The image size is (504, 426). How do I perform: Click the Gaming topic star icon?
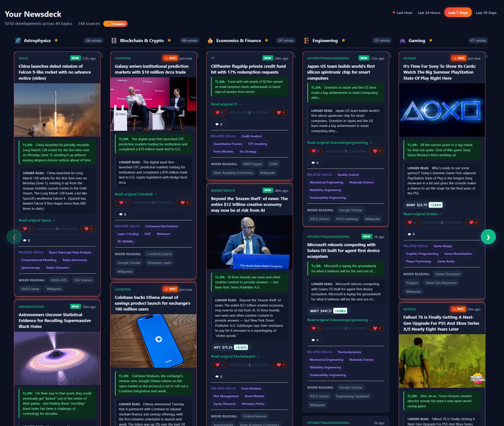click(431, 40)
